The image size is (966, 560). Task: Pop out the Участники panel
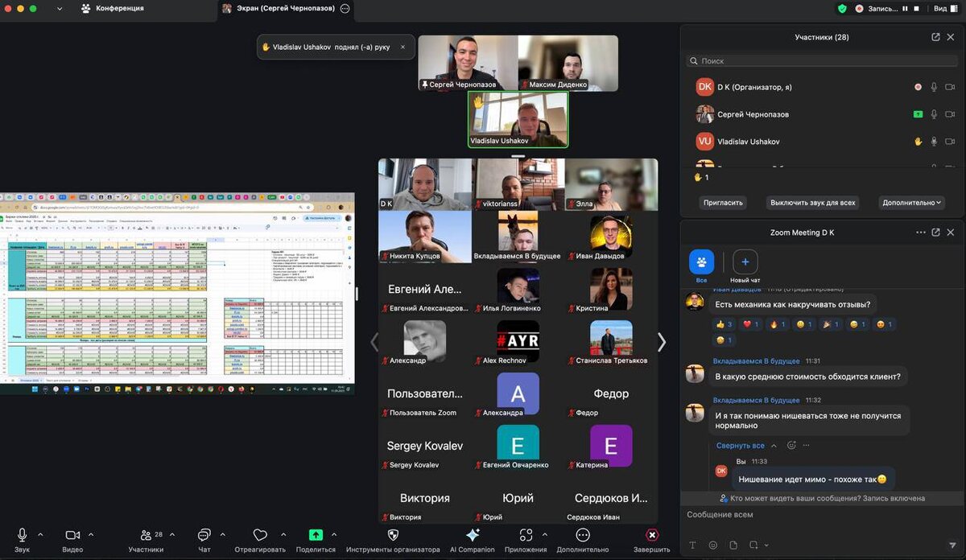click(x=935, y=37)
